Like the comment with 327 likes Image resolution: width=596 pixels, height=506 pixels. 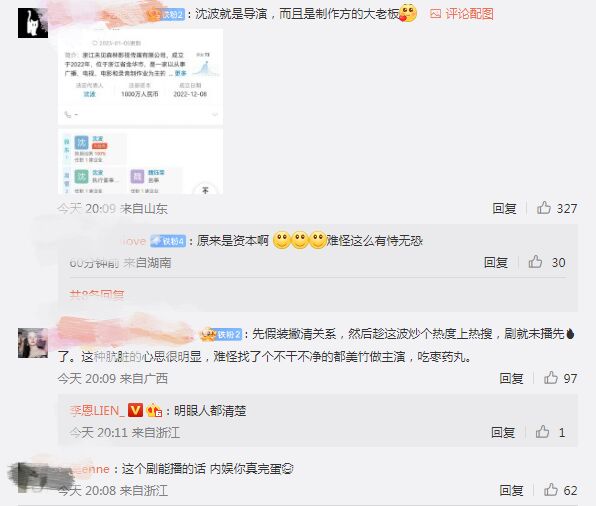(544, 208)
